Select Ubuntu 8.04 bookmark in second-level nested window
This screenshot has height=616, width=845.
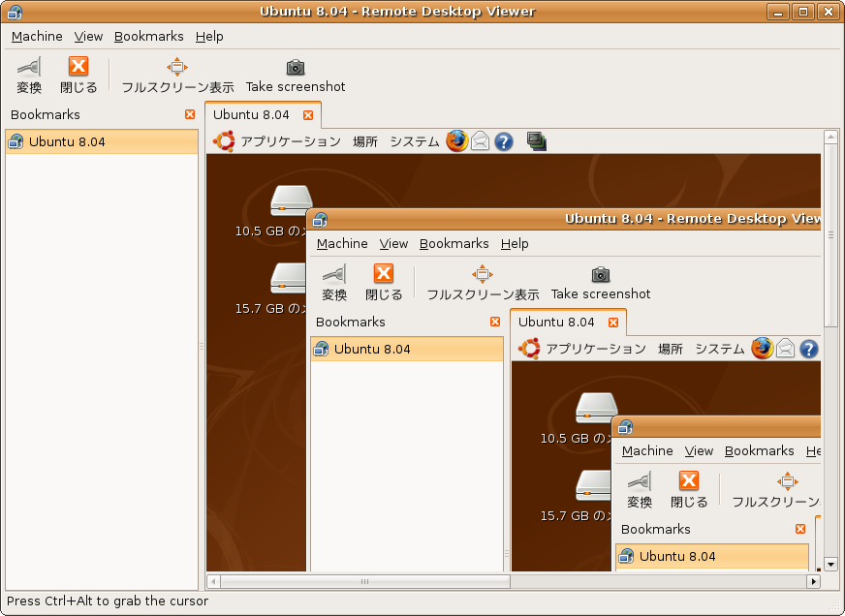click(x=407, y=349)
